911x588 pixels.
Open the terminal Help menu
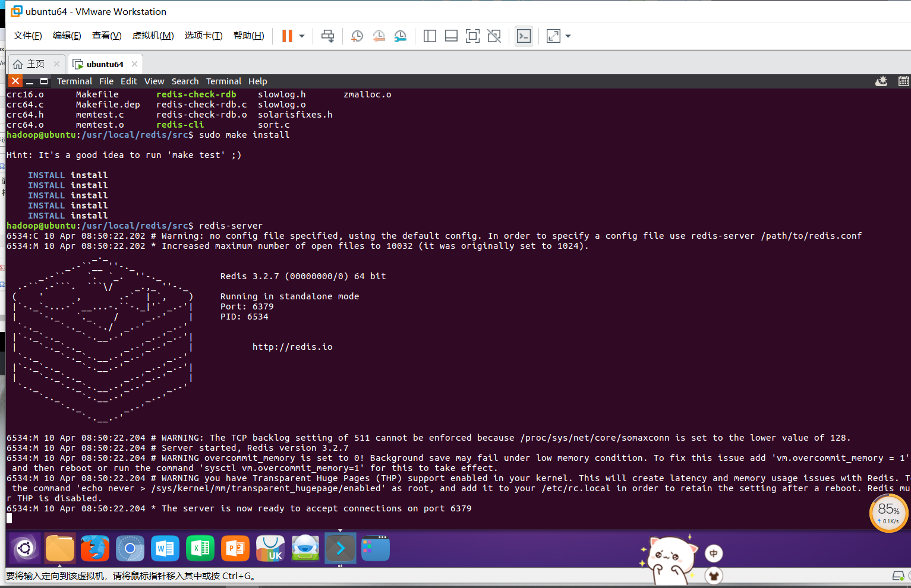(258, 81)
